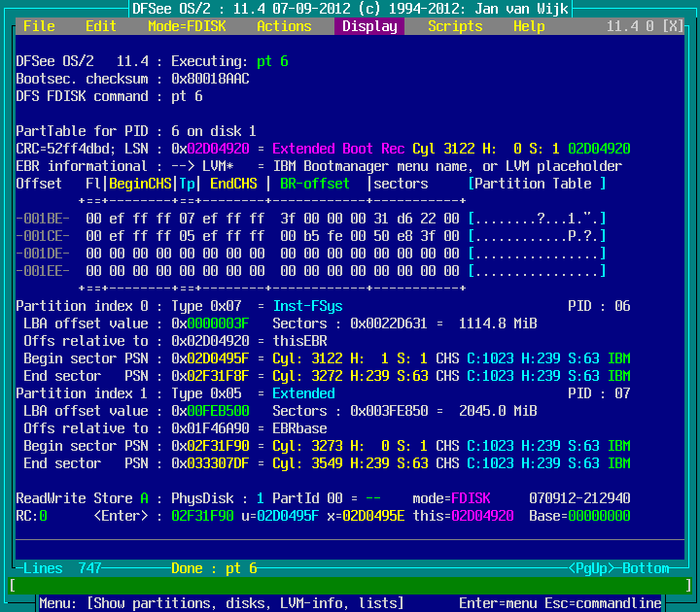The height and width of the screenshot is (612, 700).
Task: Open the Actions menu
Action: 284,26
